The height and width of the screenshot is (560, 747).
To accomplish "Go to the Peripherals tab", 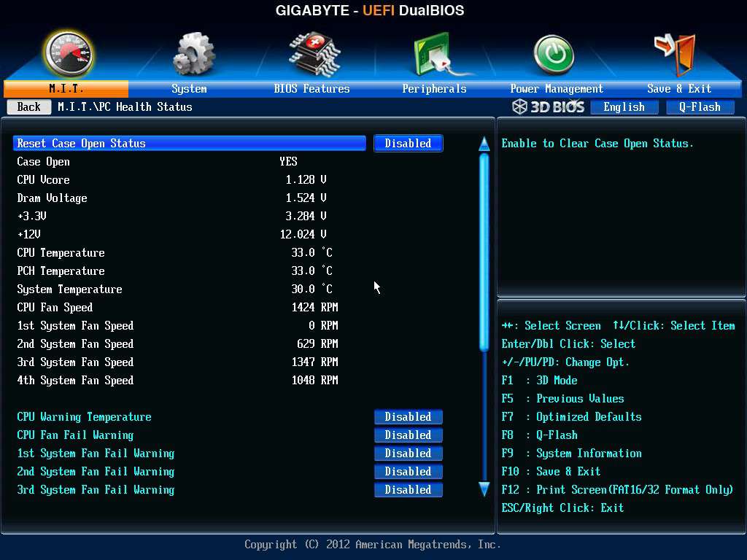I will pyautogui.click(x=434, y=88).
